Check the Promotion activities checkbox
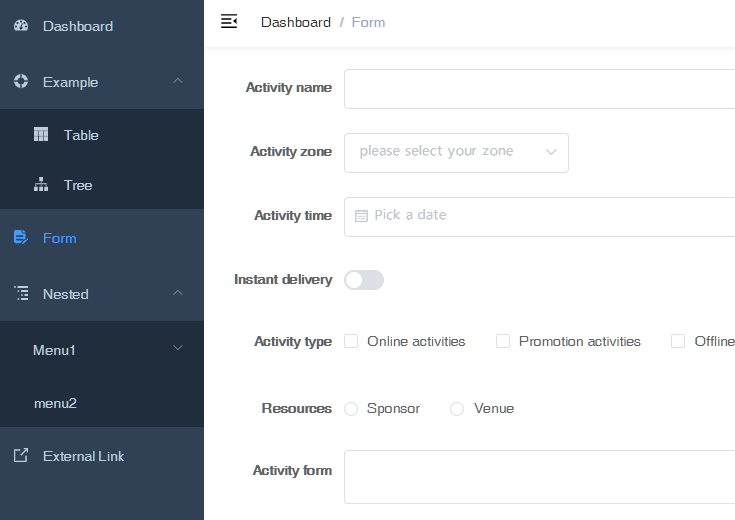Image resolution: width=735 pixels, height=520 pixels. 503,341
